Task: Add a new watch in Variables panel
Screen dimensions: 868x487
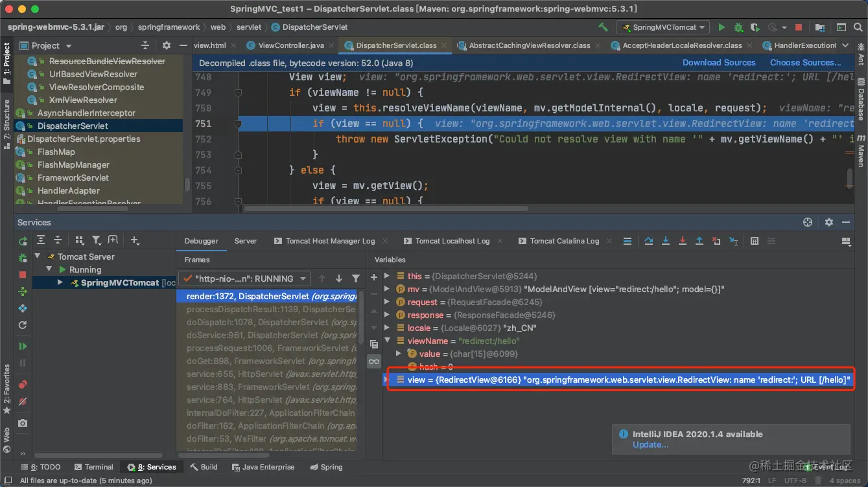Action: 374,277
